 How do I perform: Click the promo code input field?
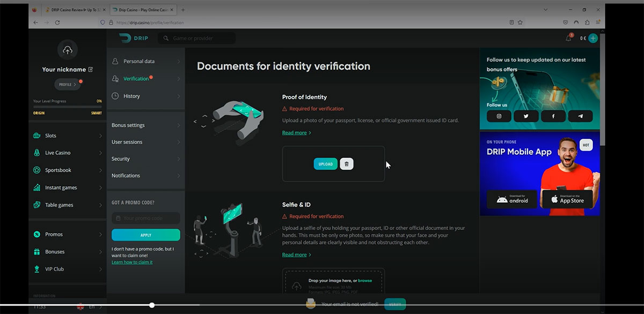145,218
